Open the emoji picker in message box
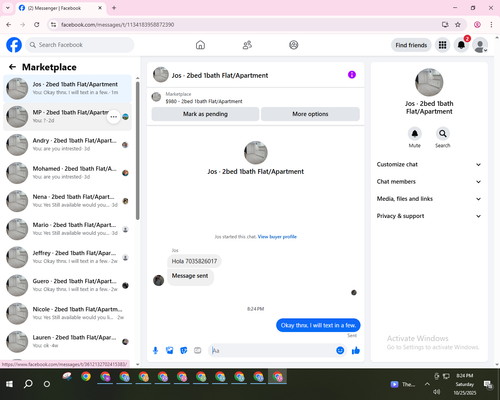The width and height of the screenshot is (500, 400). click(340, 350)
